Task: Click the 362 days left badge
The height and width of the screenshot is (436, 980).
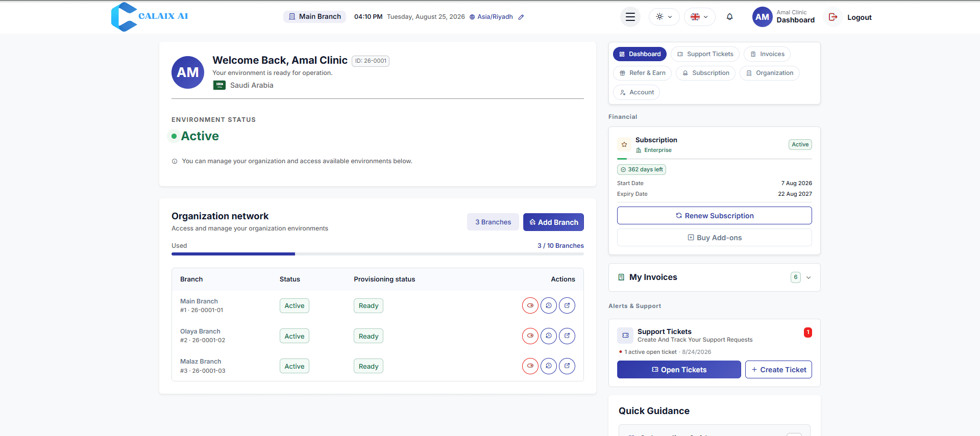Action: tap(642, 169)
